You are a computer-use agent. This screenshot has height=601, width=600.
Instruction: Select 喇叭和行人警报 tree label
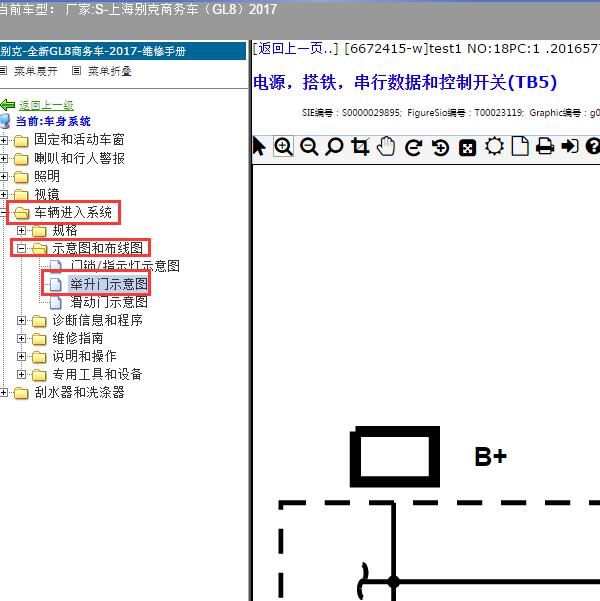[x=79, y=158]
